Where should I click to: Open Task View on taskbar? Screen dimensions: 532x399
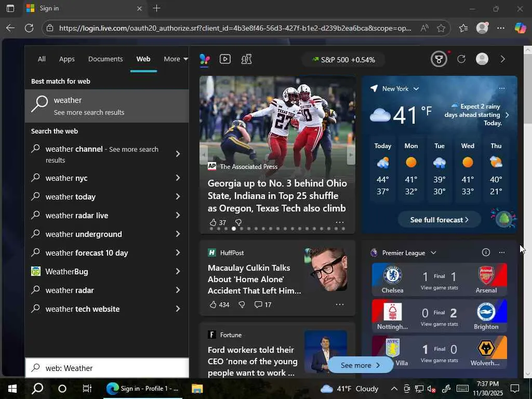point(87,389)
